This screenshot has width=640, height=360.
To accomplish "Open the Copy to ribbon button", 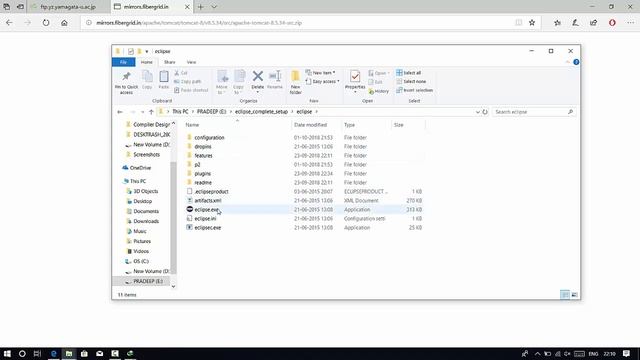I will 239,82.
